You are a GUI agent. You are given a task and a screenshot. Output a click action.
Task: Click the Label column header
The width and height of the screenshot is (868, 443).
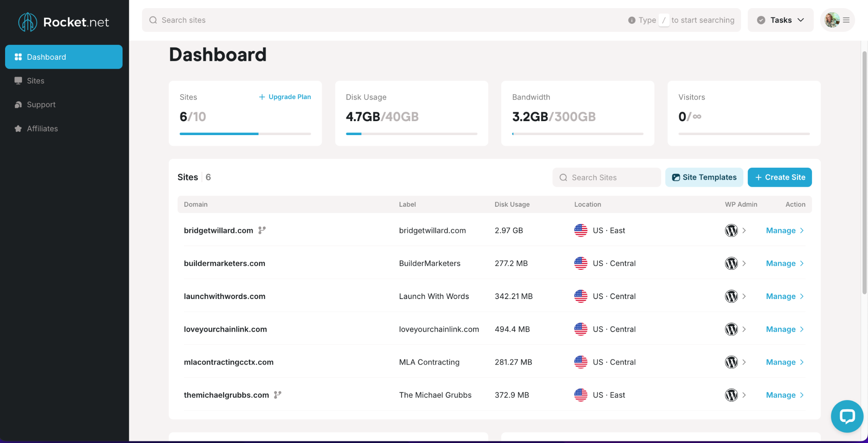407,204
